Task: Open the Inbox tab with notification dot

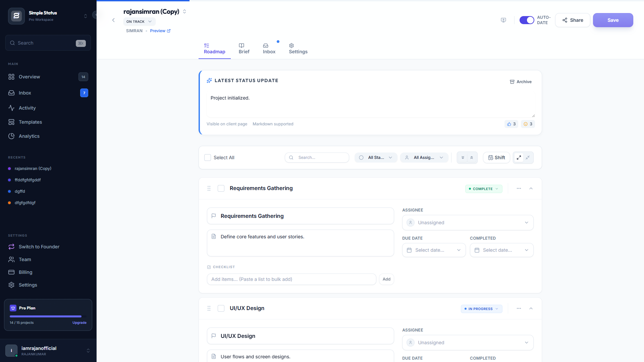Action: click(x=269, y=49)
